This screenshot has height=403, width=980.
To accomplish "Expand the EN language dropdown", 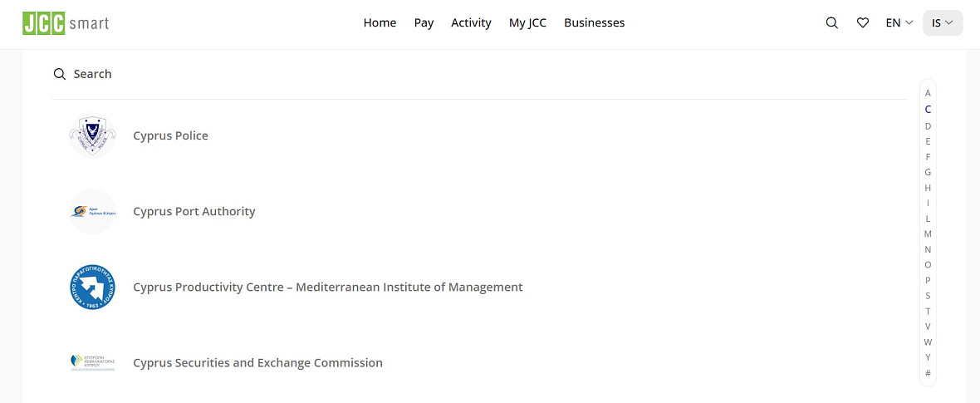I will [899, 23].
